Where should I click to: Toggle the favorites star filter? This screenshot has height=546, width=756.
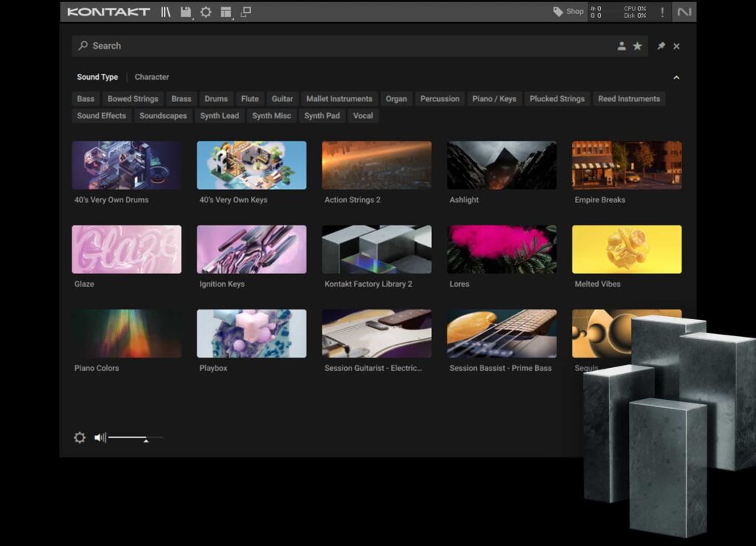tap(638, 46)
